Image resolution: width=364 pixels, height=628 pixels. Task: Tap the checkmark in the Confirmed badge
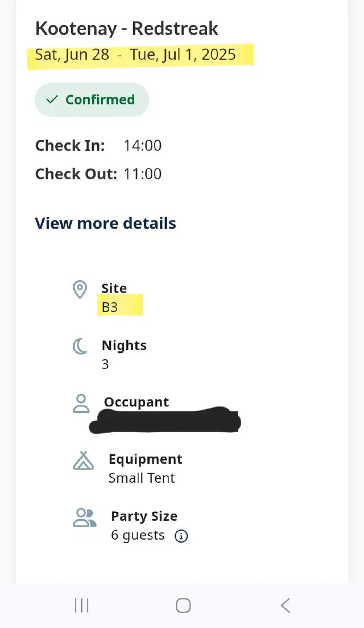(52, 99)
